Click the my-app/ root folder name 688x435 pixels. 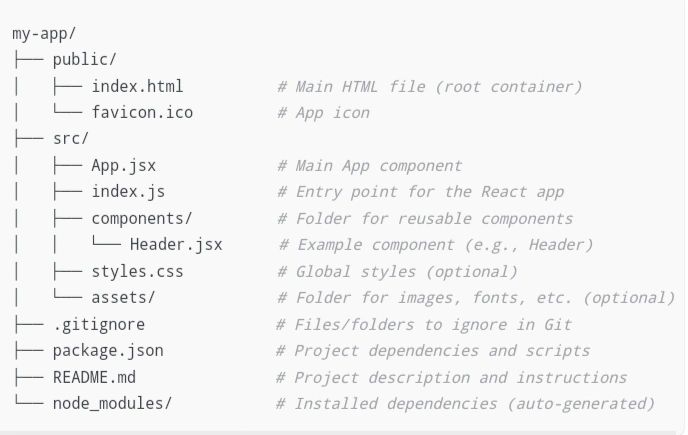click(44, 34)
